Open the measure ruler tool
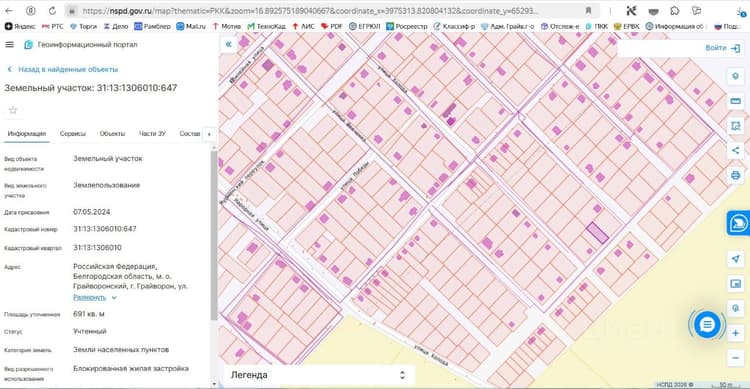This screenshot has width=750, height=389. click(736, 100)
